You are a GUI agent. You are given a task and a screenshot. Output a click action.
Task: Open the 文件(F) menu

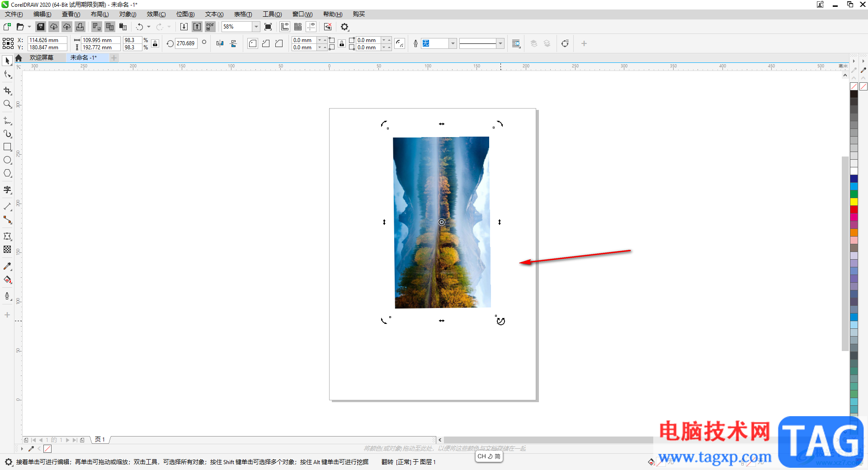tap(14, 14)
